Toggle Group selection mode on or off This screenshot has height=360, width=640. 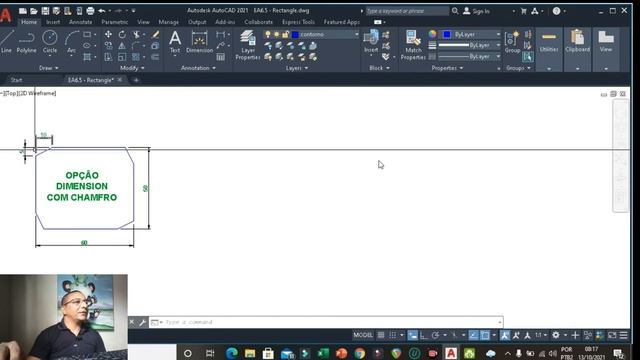[528, 57]
